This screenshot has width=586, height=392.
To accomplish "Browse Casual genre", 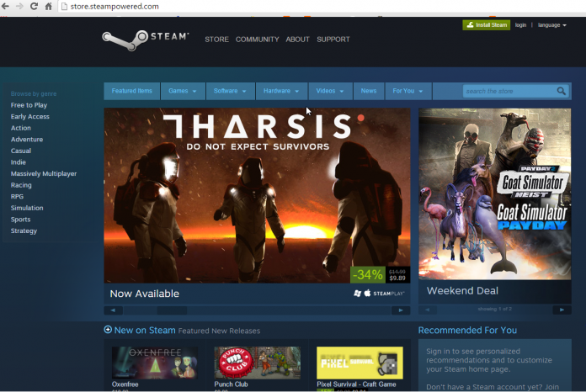I will coord(21,151).
